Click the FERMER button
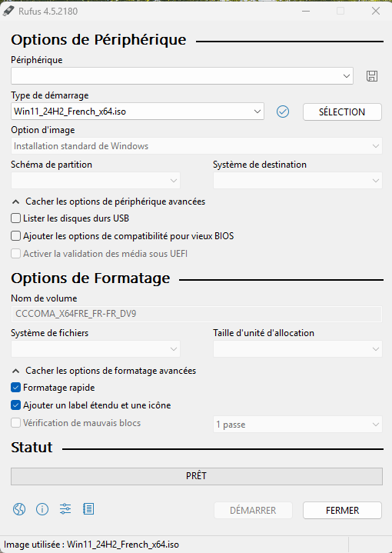The height and width of the screenshot is (553, 392). pyautogui.click(x=342, y=511)
